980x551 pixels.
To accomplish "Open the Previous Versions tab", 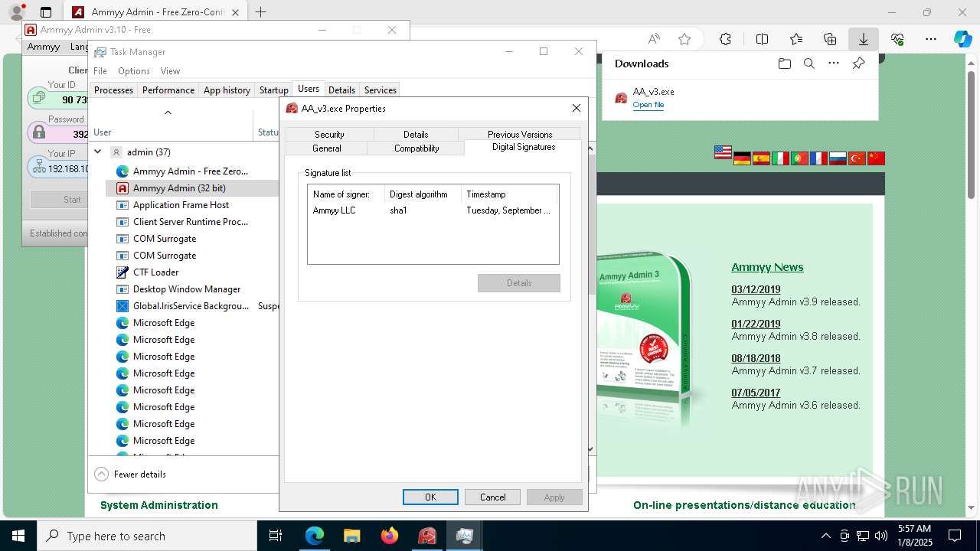I will pyautogui.click(x=520, y=134).
